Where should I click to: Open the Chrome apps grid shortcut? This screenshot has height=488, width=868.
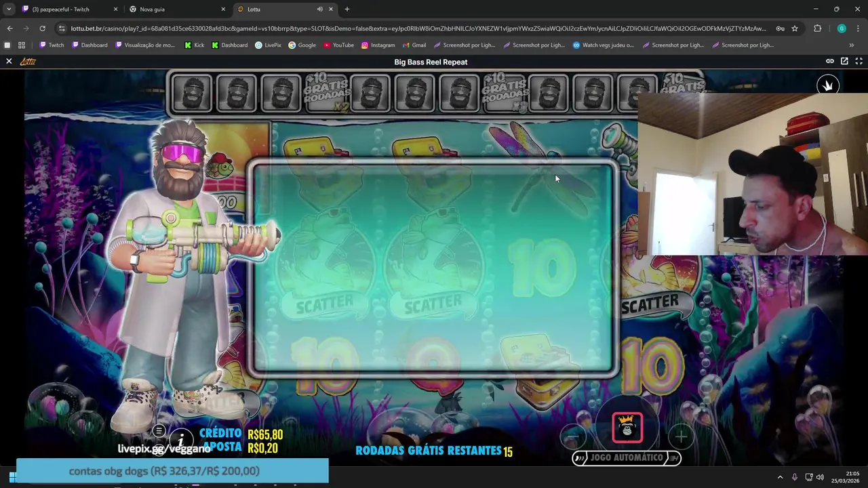tap(22, 45)
